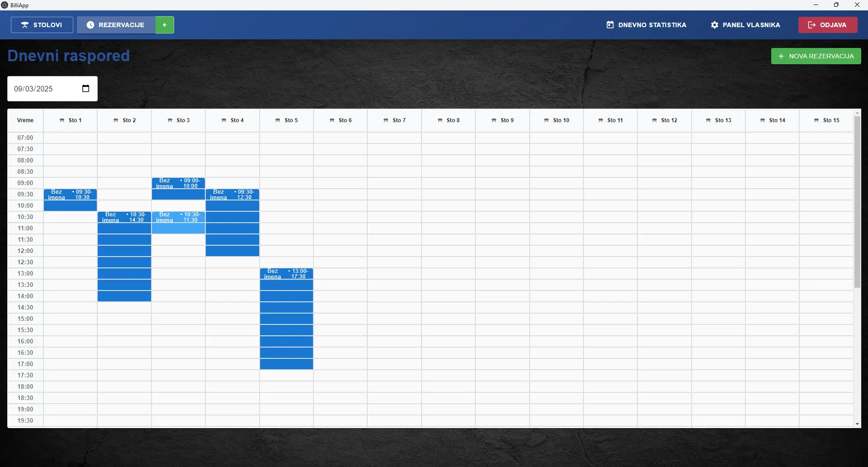Viewport: 868px width, 467px height.
Task: Click the calendar icon in date field
Action: (x=85, y=89)
